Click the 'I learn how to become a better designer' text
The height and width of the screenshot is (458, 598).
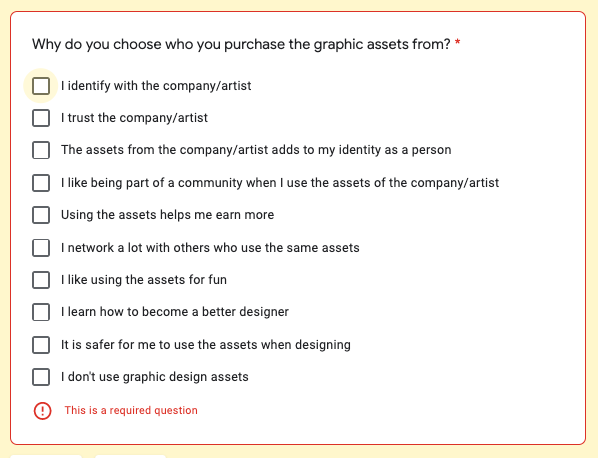(175, 312)
